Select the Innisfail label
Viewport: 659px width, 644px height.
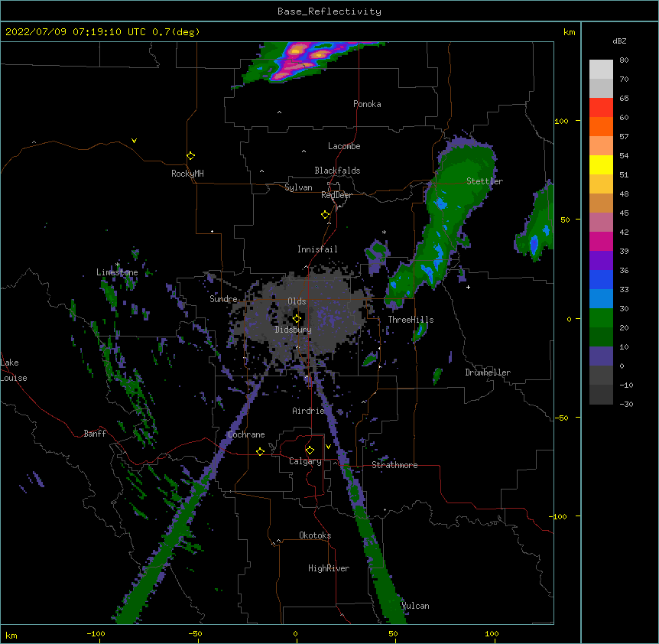(317, 249)
